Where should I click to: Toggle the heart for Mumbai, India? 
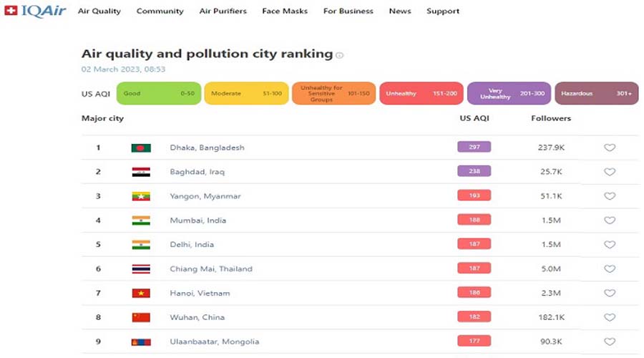pos(610,221)
